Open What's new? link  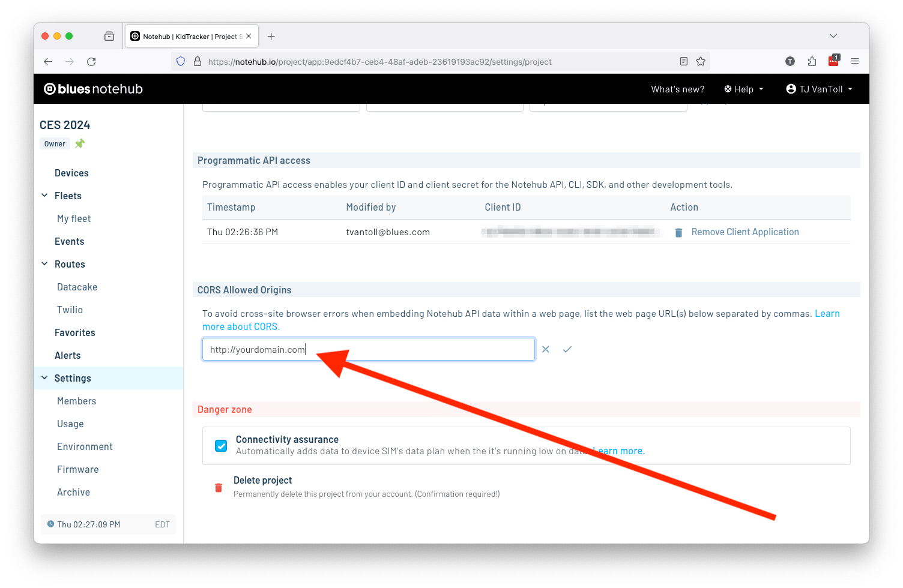tap(678, 89)
